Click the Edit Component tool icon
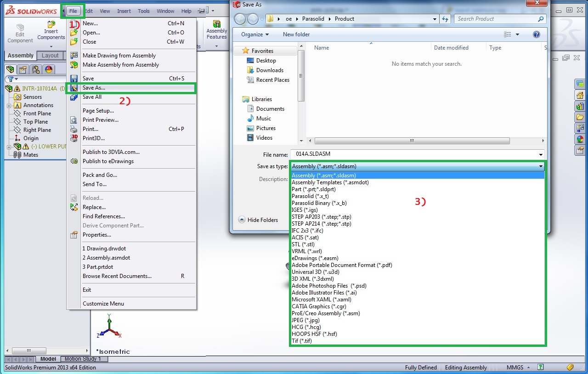588x374 pixels. pos(20,27)
